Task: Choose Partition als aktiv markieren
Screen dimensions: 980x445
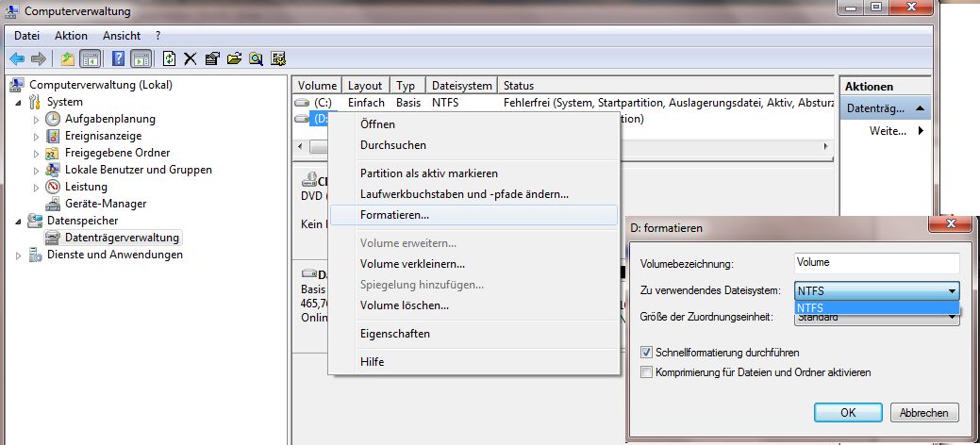Action: point(473,173)
